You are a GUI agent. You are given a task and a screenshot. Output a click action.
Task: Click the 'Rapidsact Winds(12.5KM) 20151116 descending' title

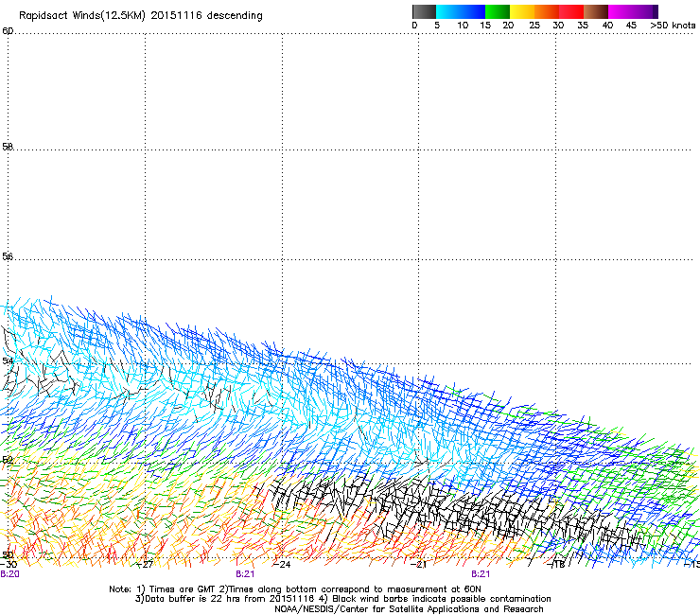coord(141,16)
